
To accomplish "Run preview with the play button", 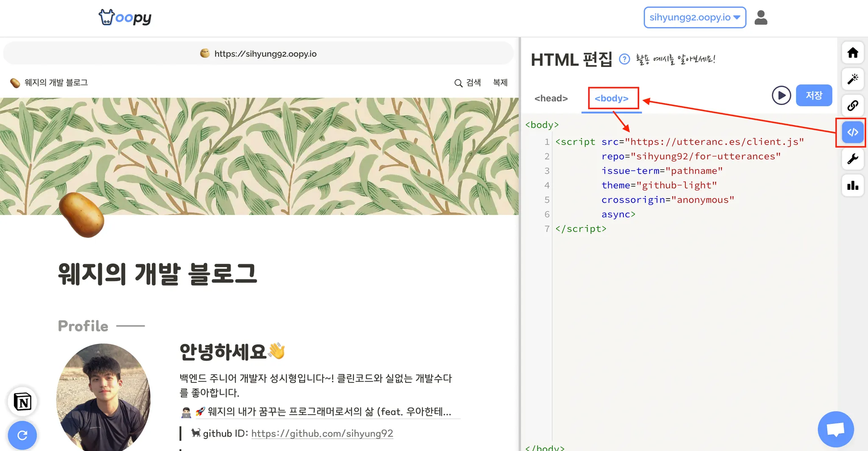I will (x=781, y=95).
